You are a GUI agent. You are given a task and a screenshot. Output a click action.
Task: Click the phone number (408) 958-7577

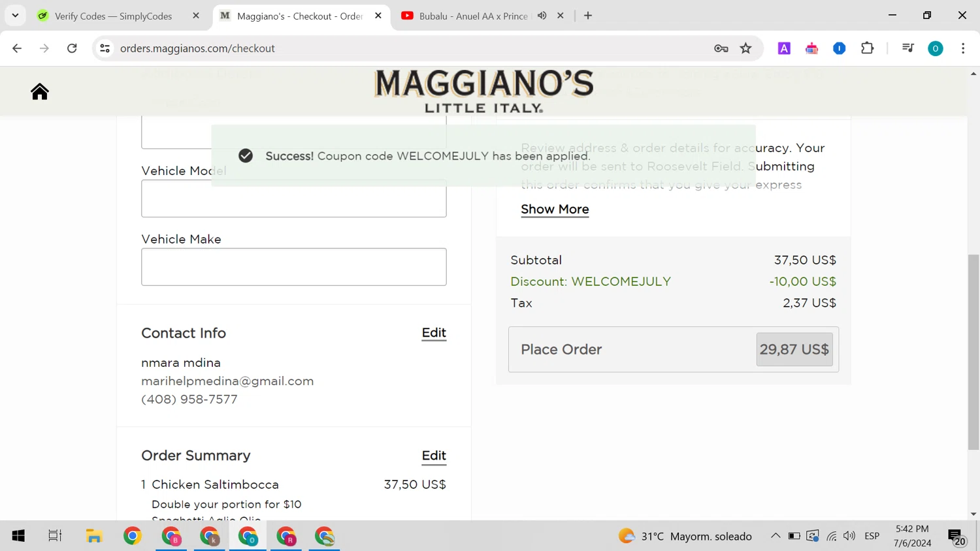189,399
